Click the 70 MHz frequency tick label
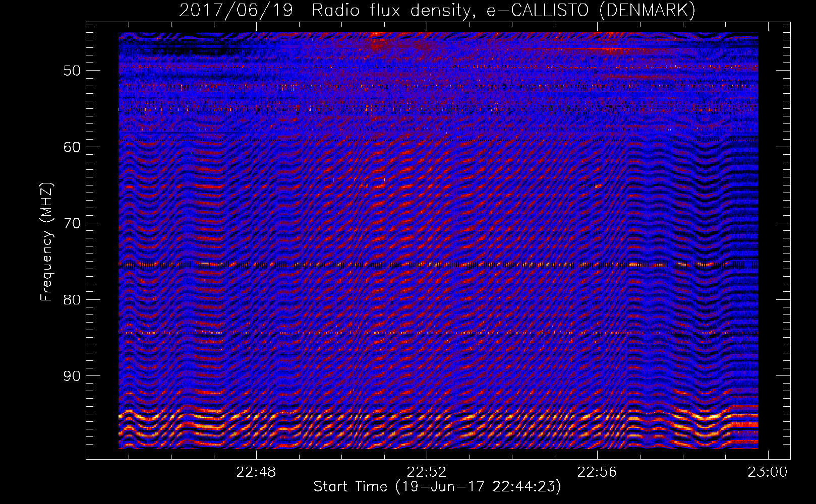Screen dimensions: 816x504 coord(72,223)
